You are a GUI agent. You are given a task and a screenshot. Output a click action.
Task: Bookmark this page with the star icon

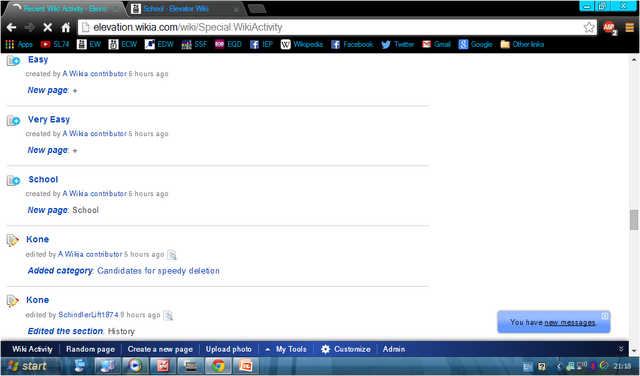tap(589, 27)
